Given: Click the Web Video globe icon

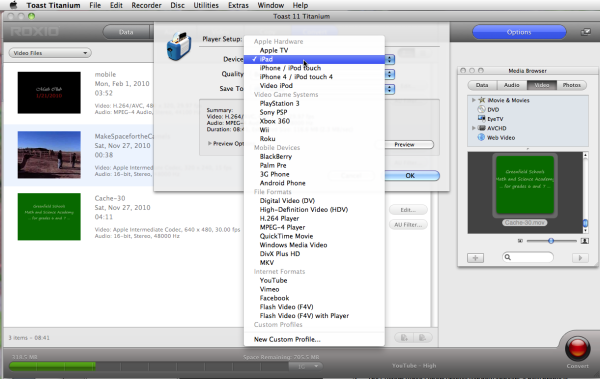Looking at the screenshot, I should click(481, 137).
